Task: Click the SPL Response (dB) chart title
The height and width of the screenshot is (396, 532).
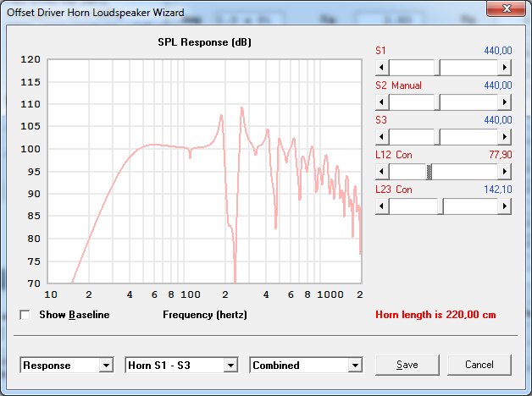Action: pyautogui.click(x=205, y=42)
